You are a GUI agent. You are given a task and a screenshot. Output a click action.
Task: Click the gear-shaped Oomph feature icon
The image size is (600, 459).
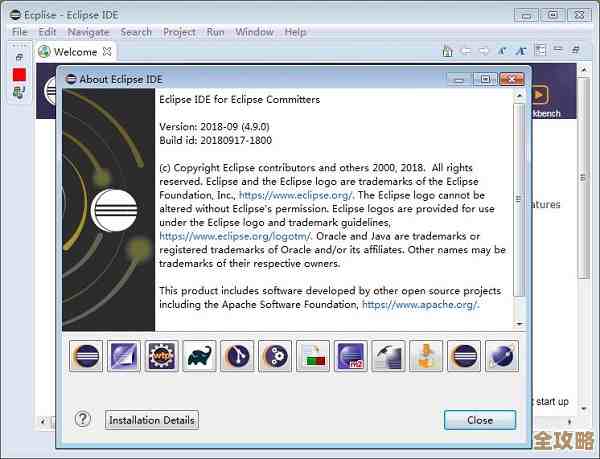274,355
